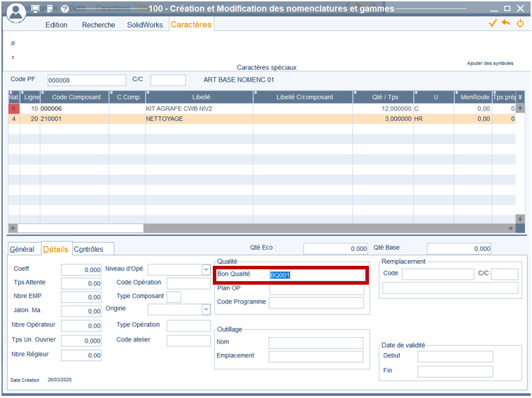The height and width of the screenshot is (398, 532).
Task: Click the Date de validité Debut field
Action: [x=455, y=357]
